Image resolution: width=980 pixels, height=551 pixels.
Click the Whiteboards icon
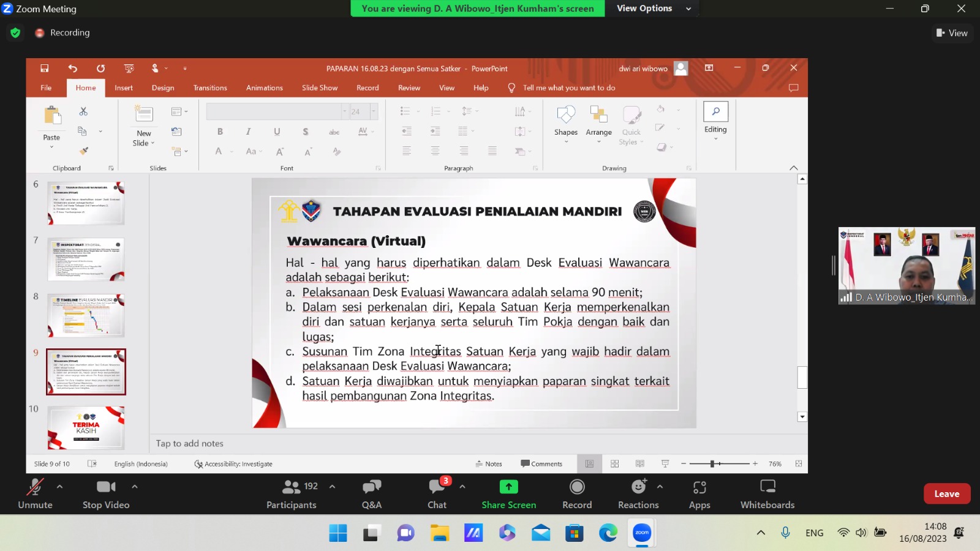tap(767, 493)
